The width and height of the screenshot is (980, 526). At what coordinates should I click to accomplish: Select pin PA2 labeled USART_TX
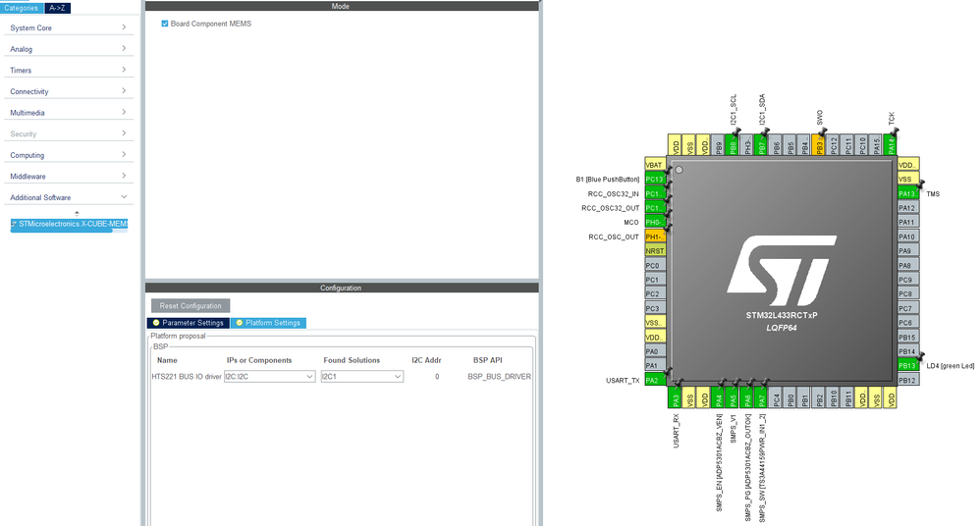tap(656, 381)
